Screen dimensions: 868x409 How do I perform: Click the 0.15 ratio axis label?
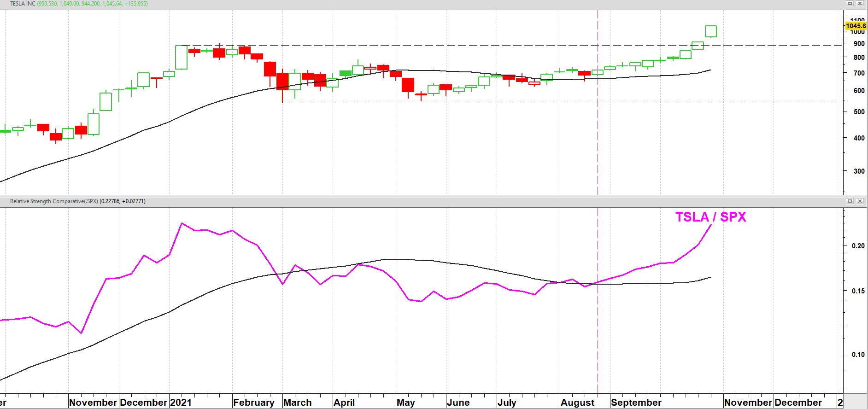point(858,291)
